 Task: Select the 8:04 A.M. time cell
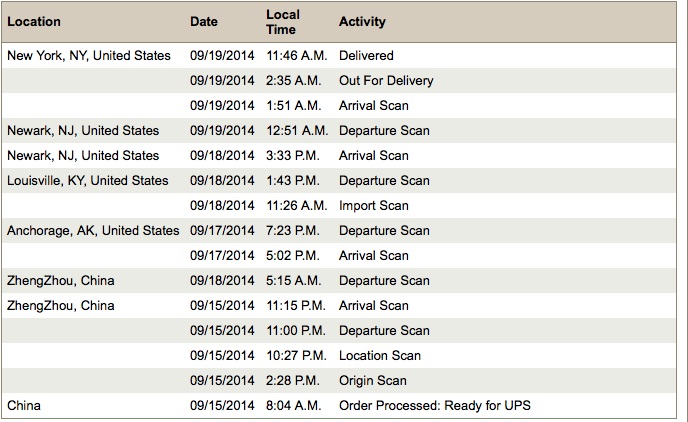point(293,406)
